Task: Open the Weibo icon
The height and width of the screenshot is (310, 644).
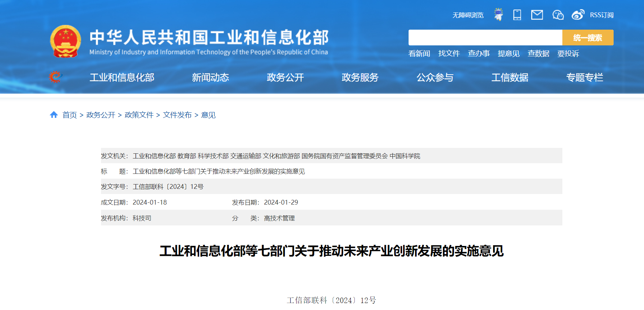Action: [x=578, y=15]
